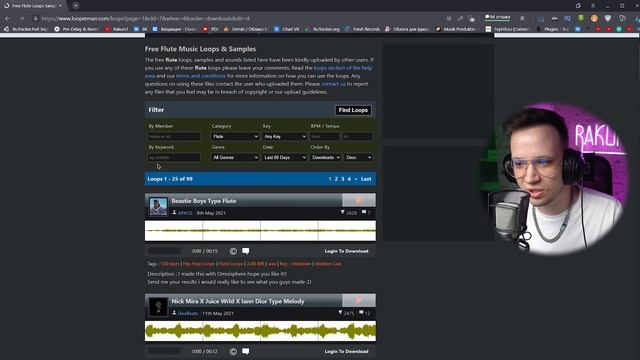The width and height of the screenshot is (640, 360).
Task: Click comment count icon on Nick Mira loop
Action: [361, 313]
